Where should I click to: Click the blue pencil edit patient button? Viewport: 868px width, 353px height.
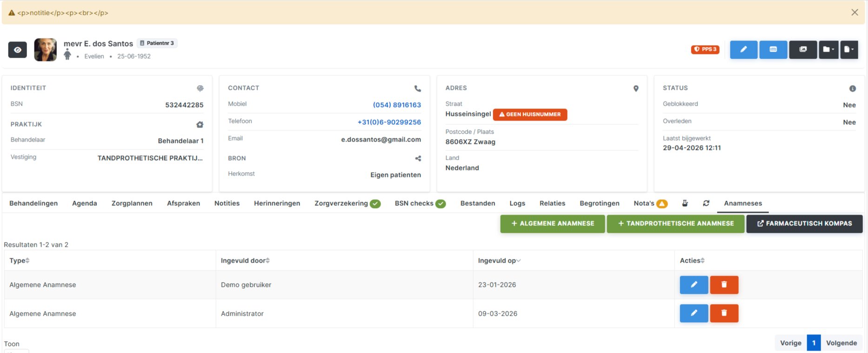point(743,49)
